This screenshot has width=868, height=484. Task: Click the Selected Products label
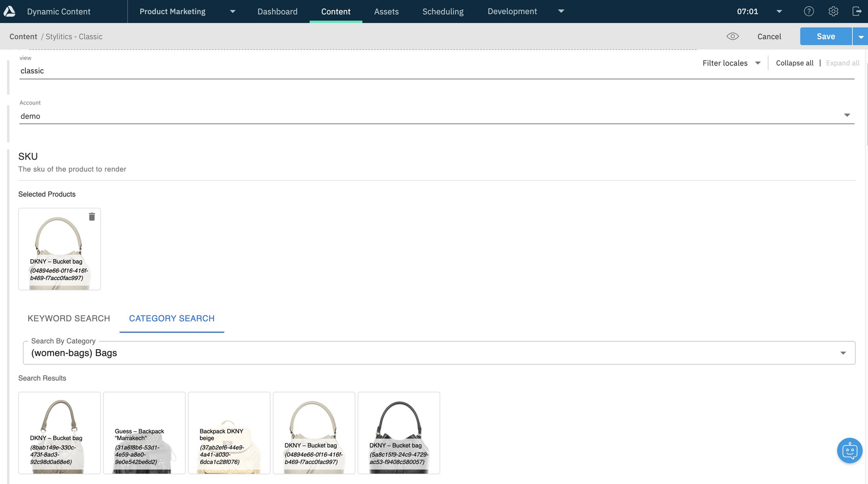pos(47,194)
